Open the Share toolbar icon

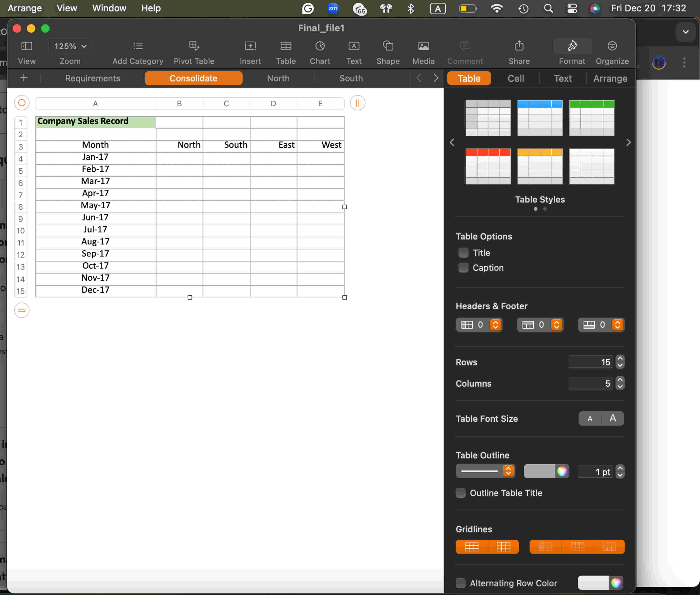(x=519, y=46)
